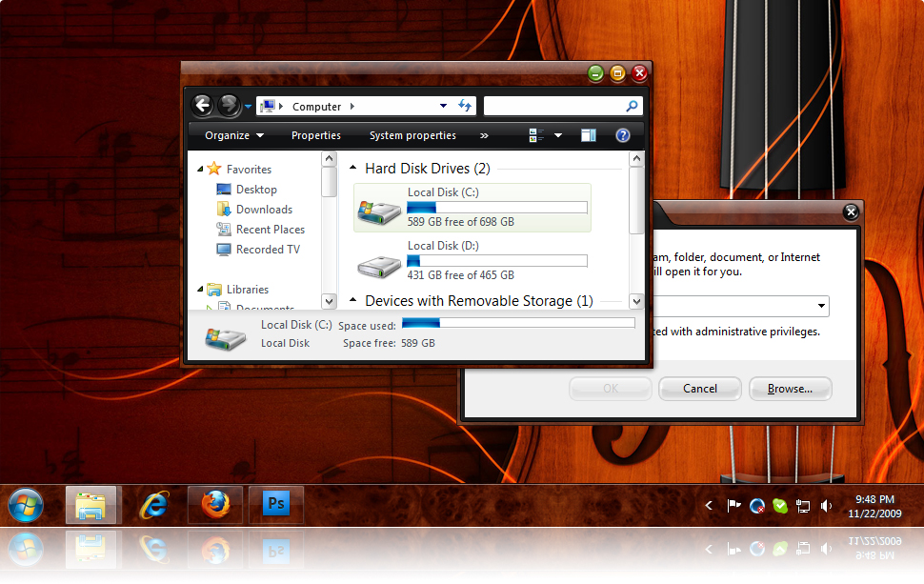
Task: Collapse the Favorites tree section
Action: pos(200,170)
